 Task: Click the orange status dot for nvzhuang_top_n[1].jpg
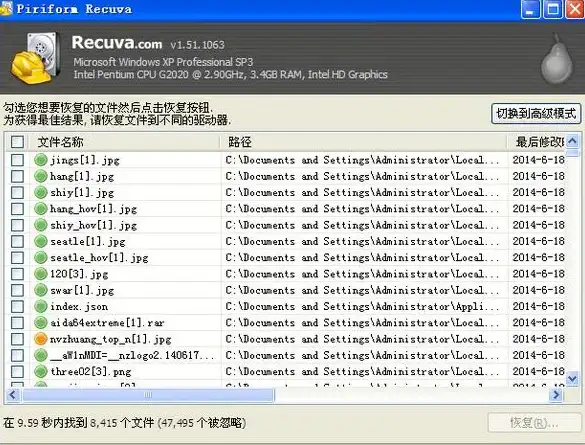[x=41, y=339]
